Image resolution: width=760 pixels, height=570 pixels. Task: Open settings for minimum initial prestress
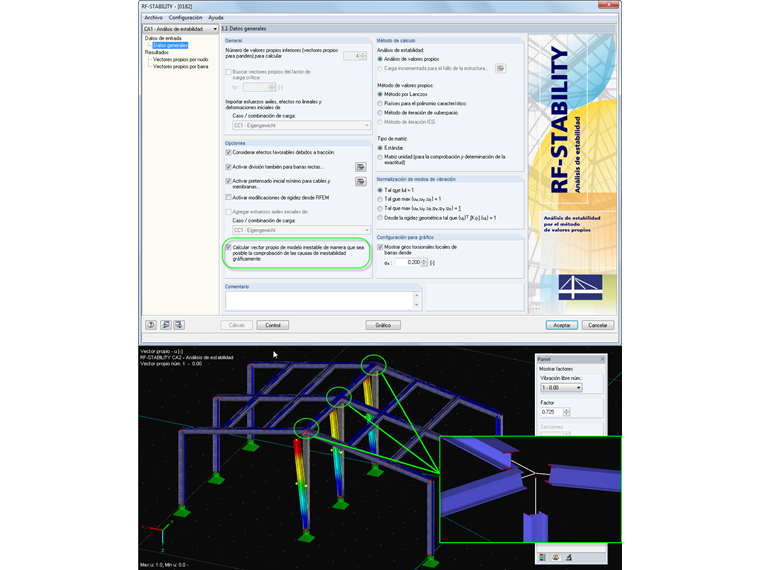pyautogui.click(x=361, y=182)
